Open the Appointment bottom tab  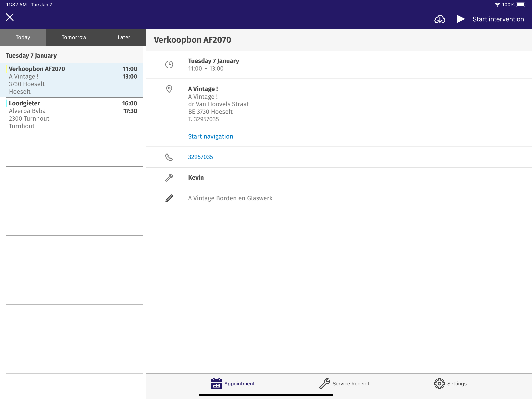pos(233,384)
